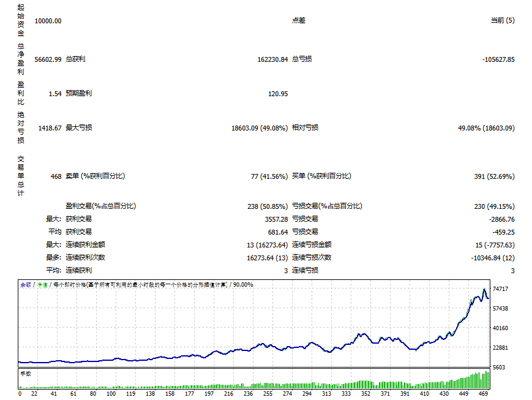Click the vertical label 起始资金
Viewport: 532px width, 400px height.
click(21, 20)
